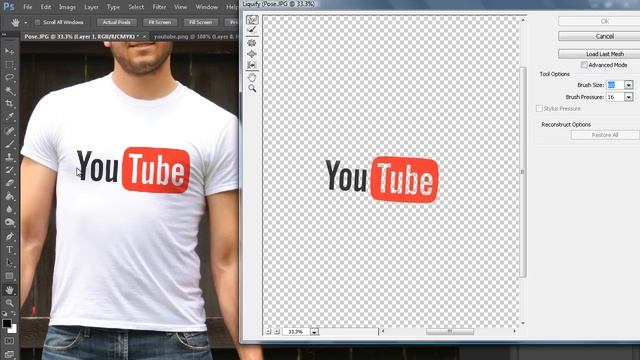This screenshot has width=640, height=360.
Task: Select the Eraser tool
Action: click(x=9, y=183)
